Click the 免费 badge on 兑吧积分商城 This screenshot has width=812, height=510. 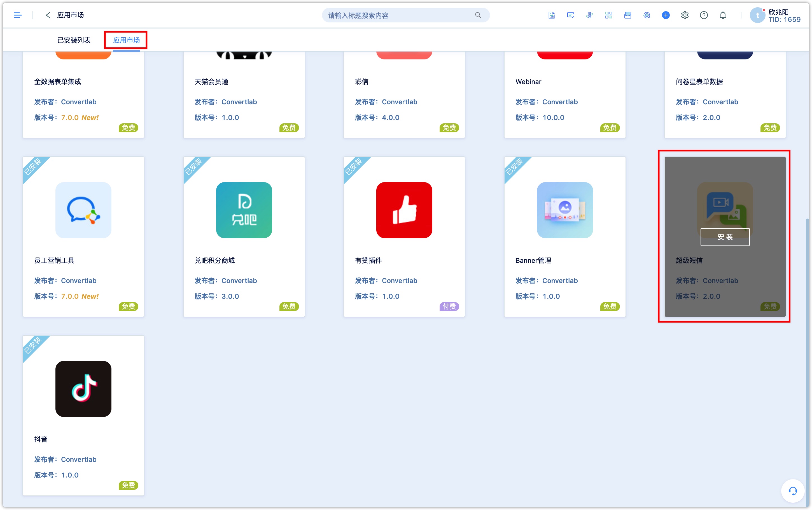click(289, 306)
